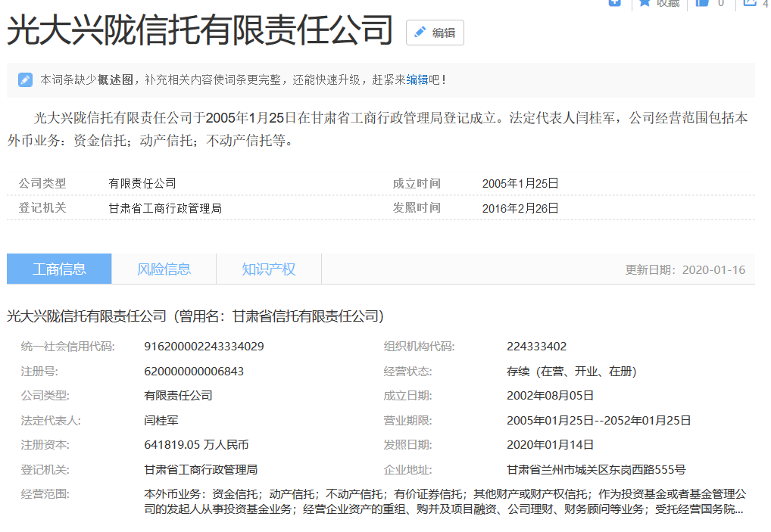The height and width of the screenshot is (532, 771).
Task: Click the organization code 224333402
Action: pyautogui.click(x=536, y=347)
